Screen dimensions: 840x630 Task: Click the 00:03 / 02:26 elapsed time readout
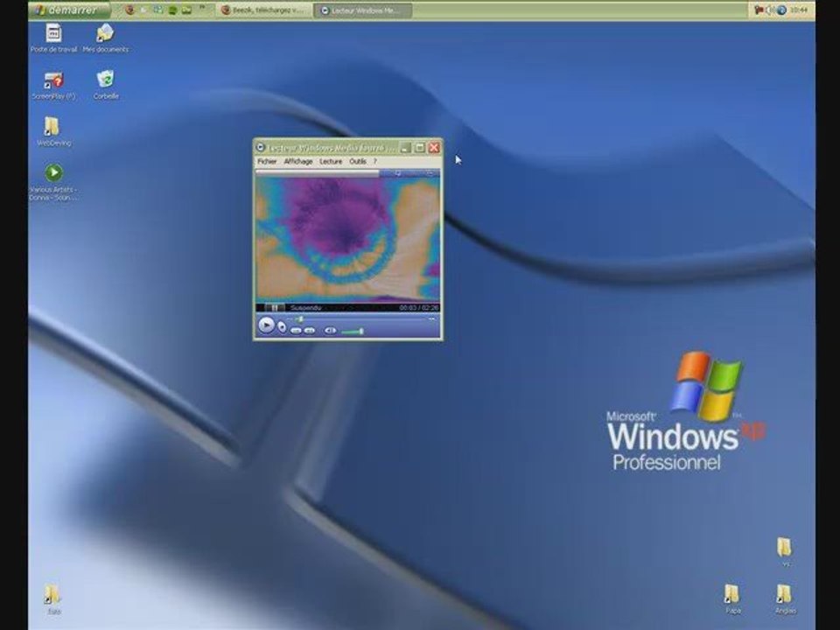tap(418, 307)
